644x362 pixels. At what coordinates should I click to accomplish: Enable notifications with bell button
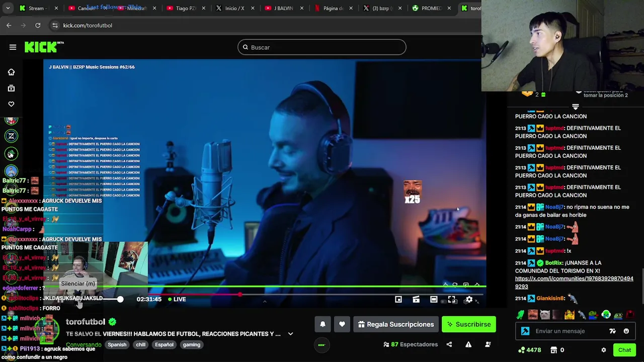pyautogui.click(x=323, y=324)
